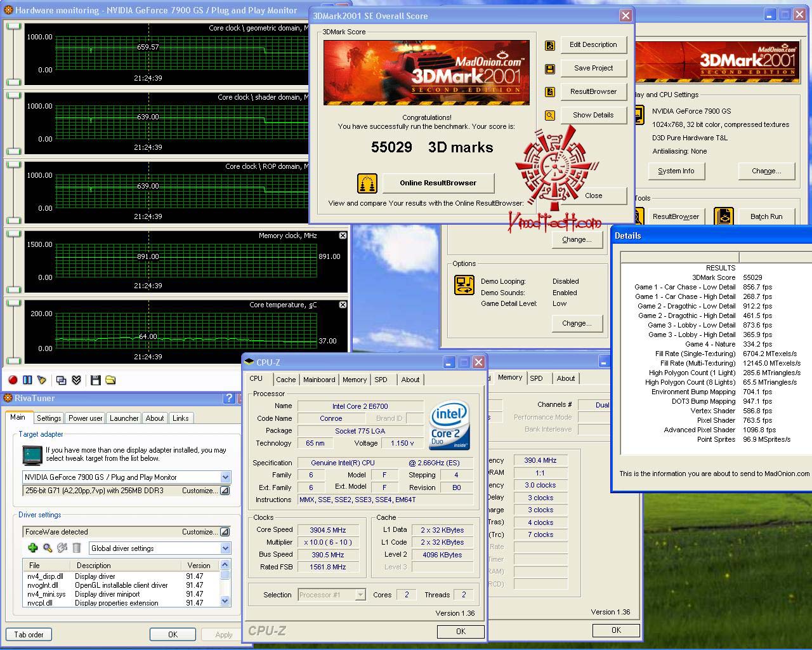Open the Target adapter dropdown in RivaTuner
812x650 pixels.
[225, 477]
